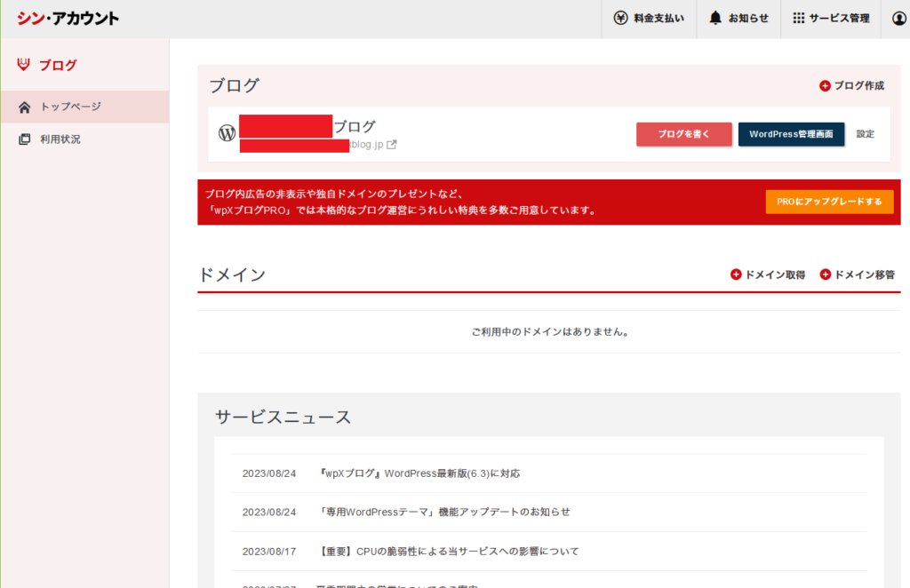This screenshot has width=910, height=588.
Task: Click the bell notification icon
Action: [x=715, y=18]
